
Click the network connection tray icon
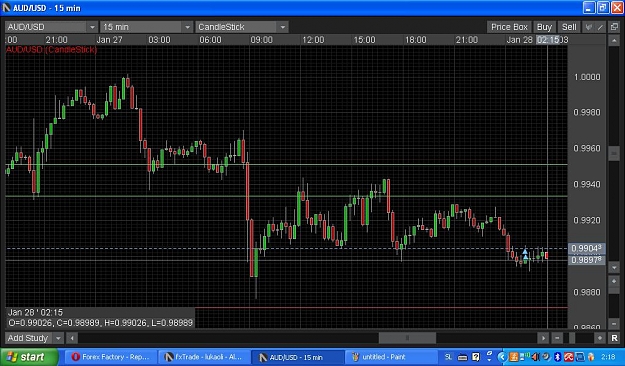(580, 357)
